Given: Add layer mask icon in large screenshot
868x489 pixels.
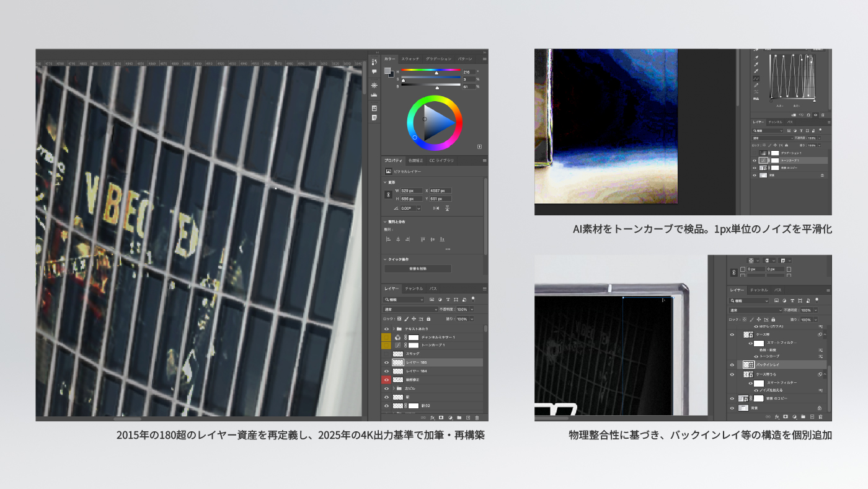Looking at the screenshot, I should tap(441, 418).
